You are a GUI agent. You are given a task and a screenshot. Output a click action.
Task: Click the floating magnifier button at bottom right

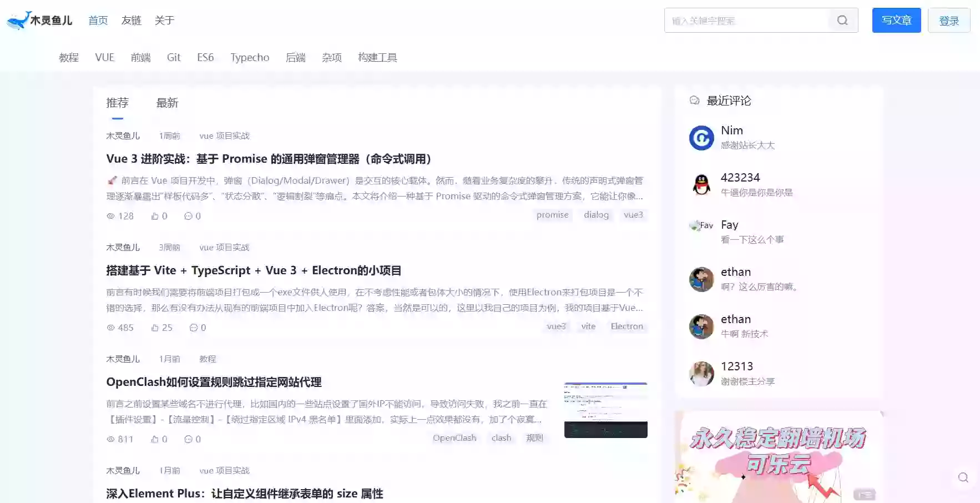963,477
